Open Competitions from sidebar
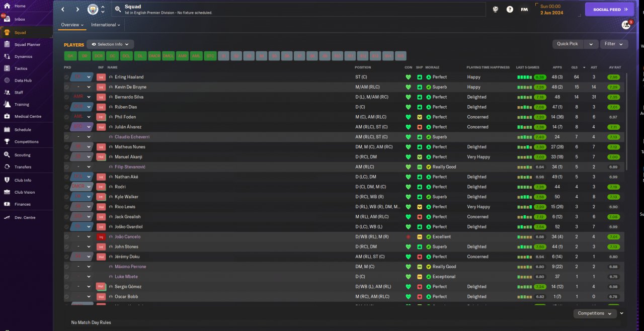 (x=26, y=142)
